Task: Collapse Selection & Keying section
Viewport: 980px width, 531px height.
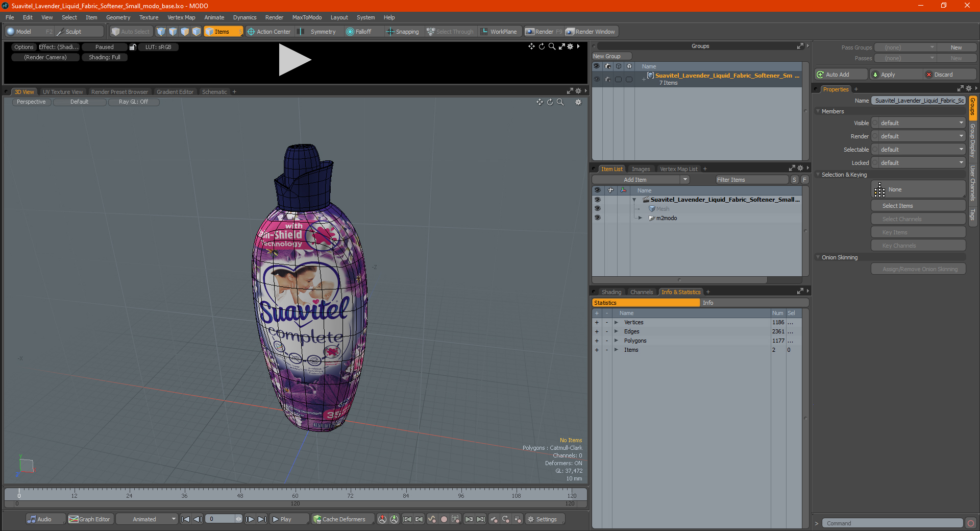Action: click(x=818, y=175)
